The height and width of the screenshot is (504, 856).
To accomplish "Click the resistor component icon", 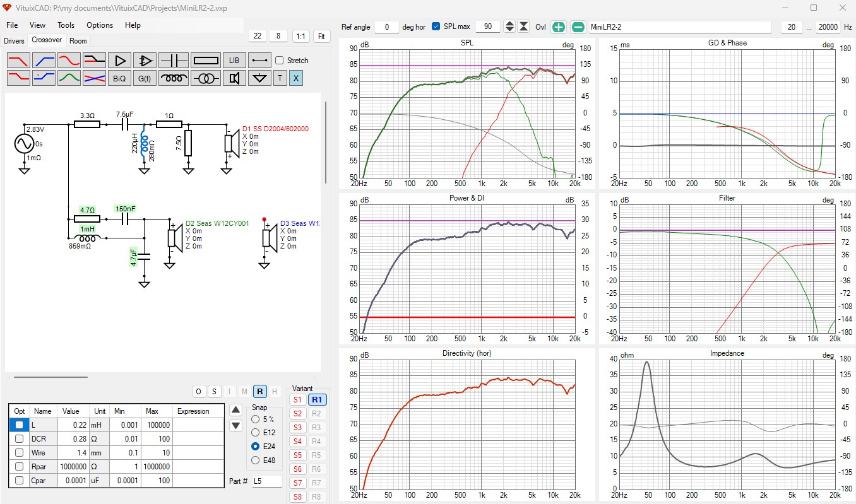I will (x=205, y=61).
